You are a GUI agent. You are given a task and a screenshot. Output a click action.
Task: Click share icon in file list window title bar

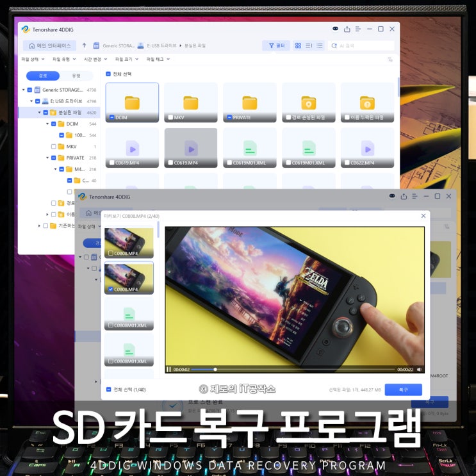(347, 29)
